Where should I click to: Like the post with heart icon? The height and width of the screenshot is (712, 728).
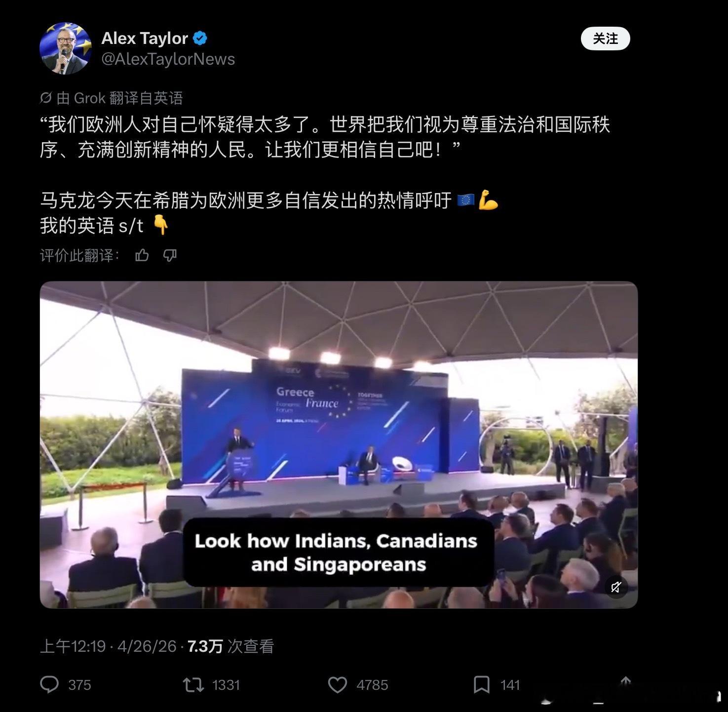[338, 685]
